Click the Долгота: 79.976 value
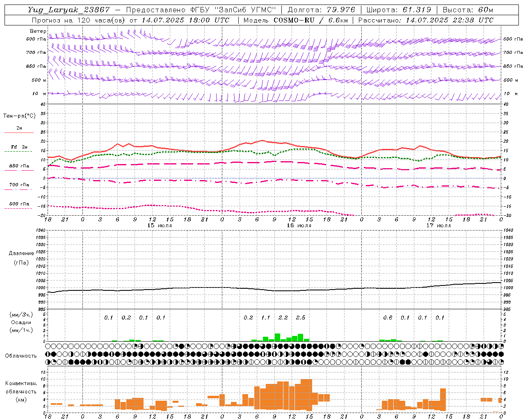The image size is (525, 420). coord(322,10)
